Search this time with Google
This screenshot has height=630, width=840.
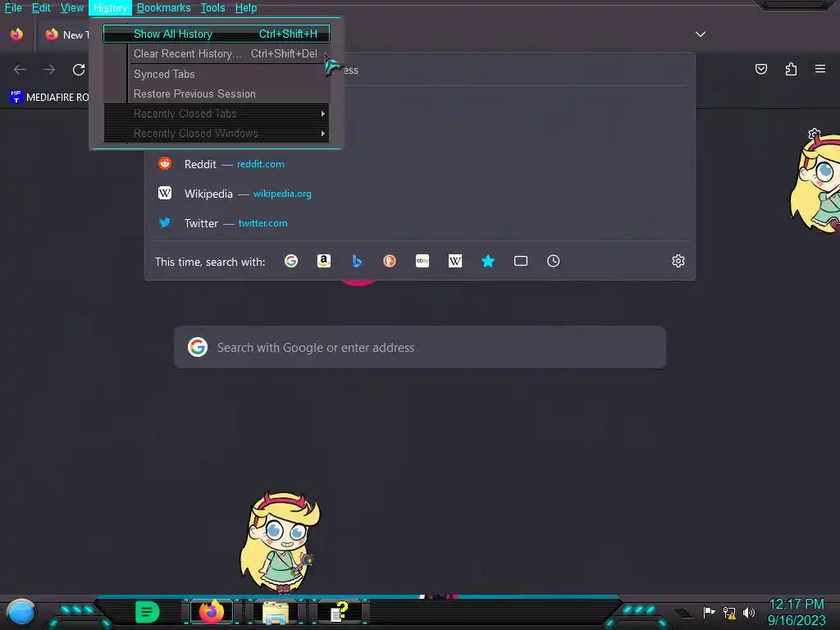291,261
